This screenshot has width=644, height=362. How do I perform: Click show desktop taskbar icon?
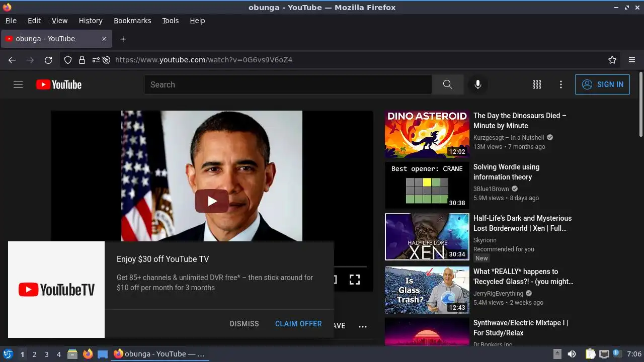tap(103, 354)
